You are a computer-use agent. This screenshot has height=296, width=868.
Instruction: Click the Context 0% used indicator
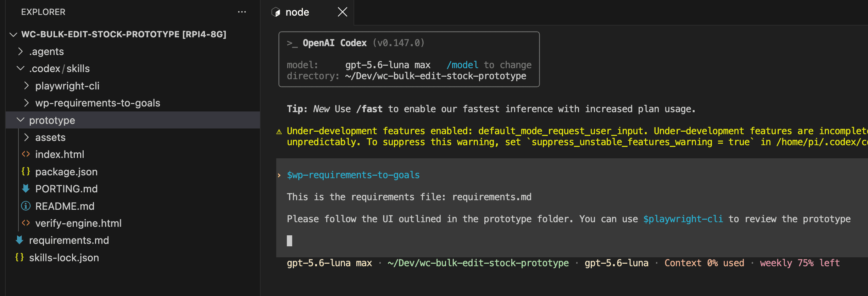pyautogui.click(x=704, y=263)
